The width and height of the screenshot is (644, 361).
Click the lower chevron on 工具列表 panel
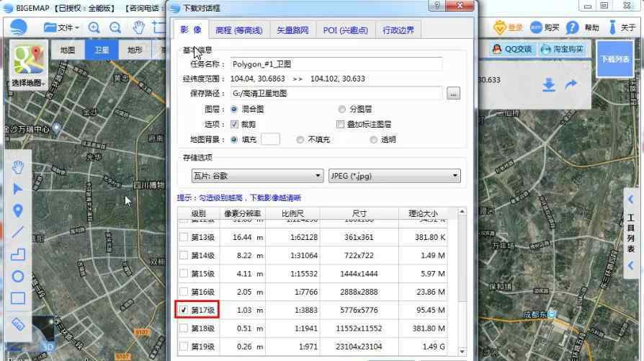631,266
